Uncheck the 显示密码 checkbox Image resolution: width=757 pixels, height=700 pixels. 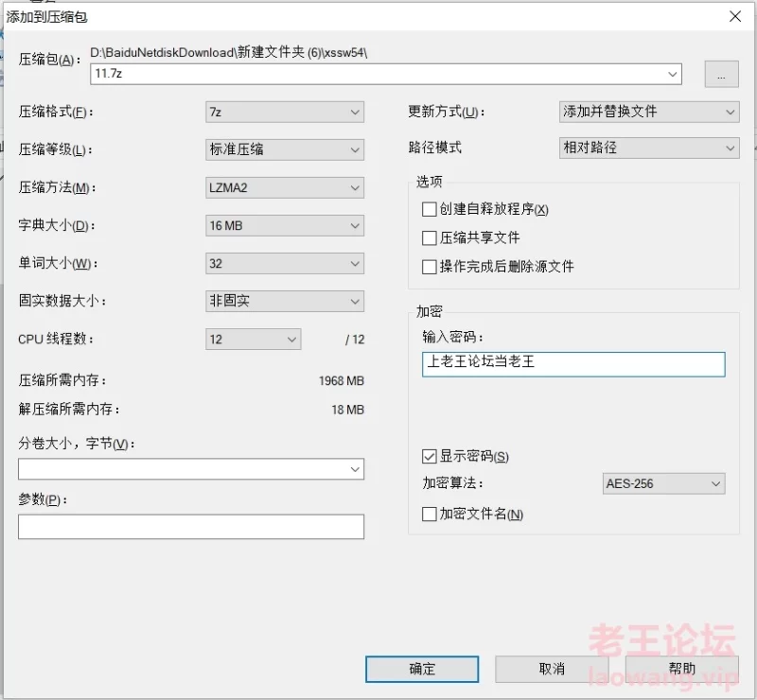430,456
